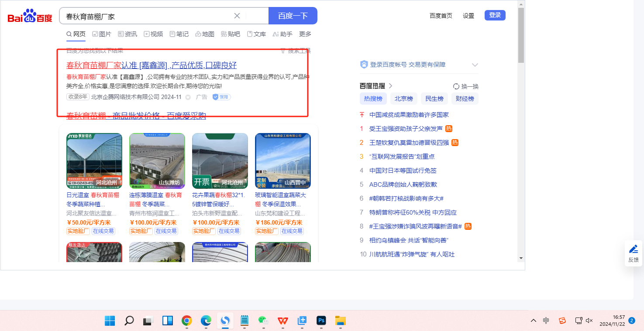The height and width of the screenshot is (331, 644).
Task: Expand the 百度热搜 arrow
Action: (x=391, y=86)
